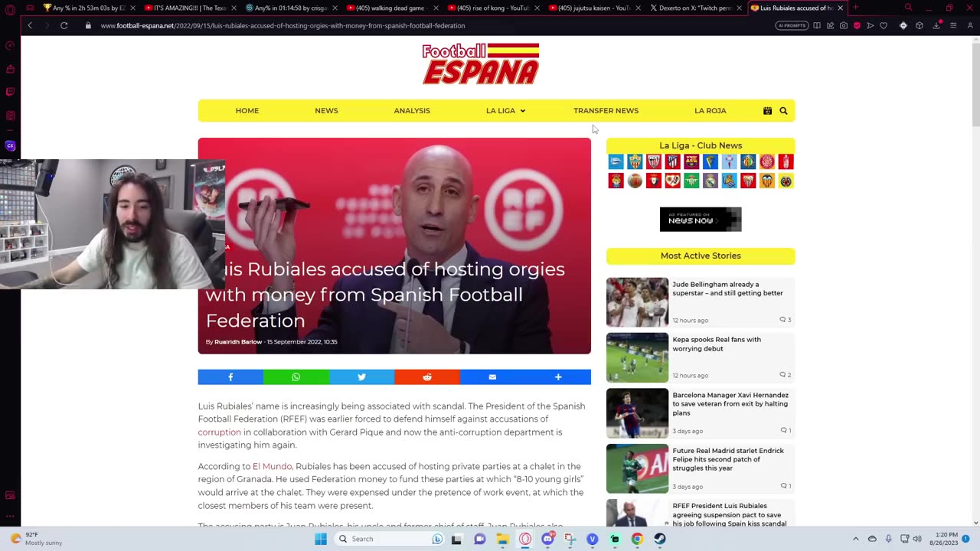The image size is (980, 551).
Task: Share the article via WhatsApp
Action: [296, 377]
